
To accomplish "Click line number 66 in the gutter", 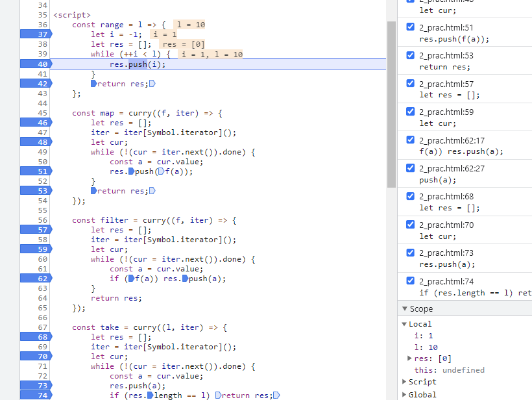I will (42, 318).
